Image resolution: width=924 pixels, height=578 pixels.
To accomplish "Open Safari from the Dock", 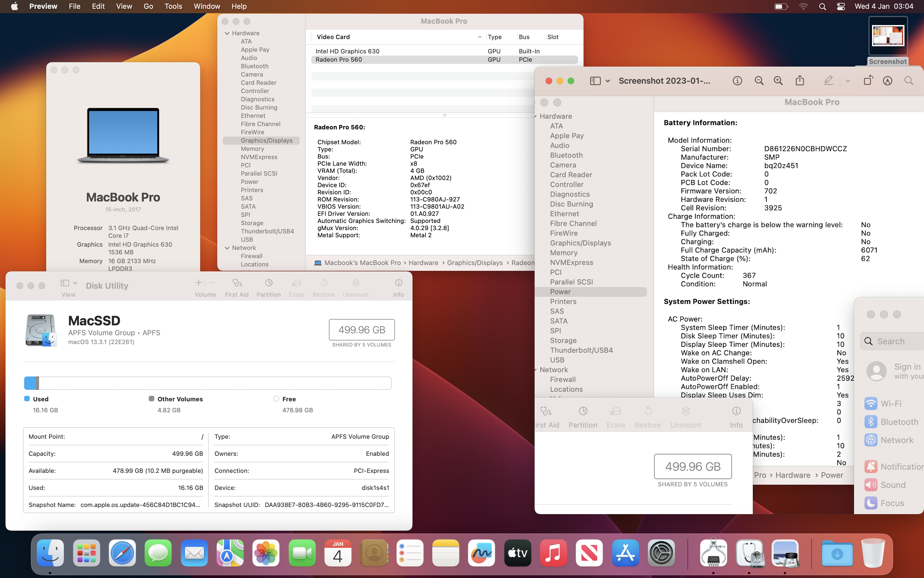I will point(122,553).
